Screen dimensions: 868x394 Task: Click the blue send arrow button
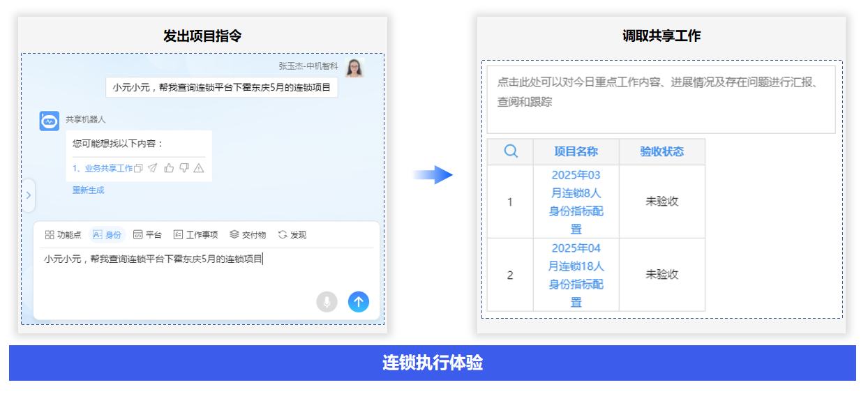pos(359,302)
